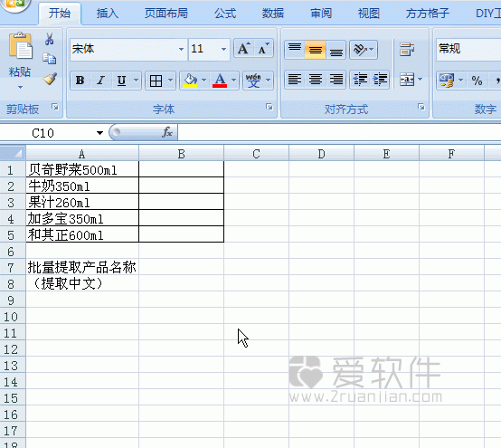Open the paste options dropdown arrow

(20, 87)
